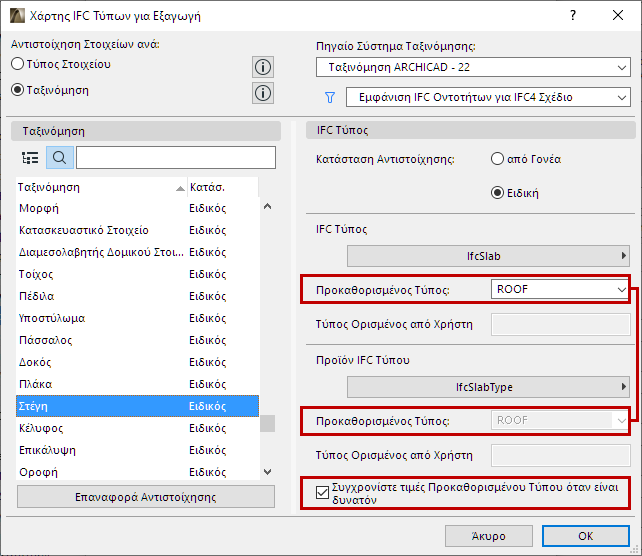Select the Δοκός row
Viewport: 642px width, 556px height.
(137, 362)
